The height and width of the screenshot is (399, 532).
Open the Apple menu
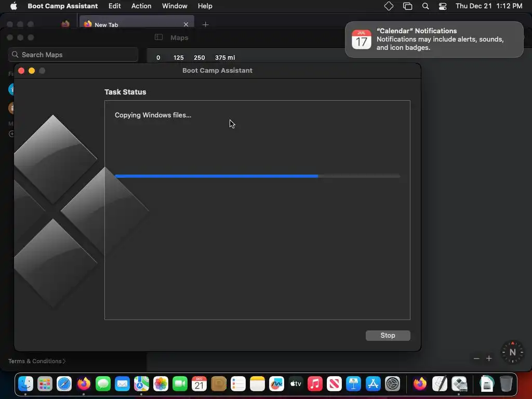pyautogui.click(x=14, y=6)
